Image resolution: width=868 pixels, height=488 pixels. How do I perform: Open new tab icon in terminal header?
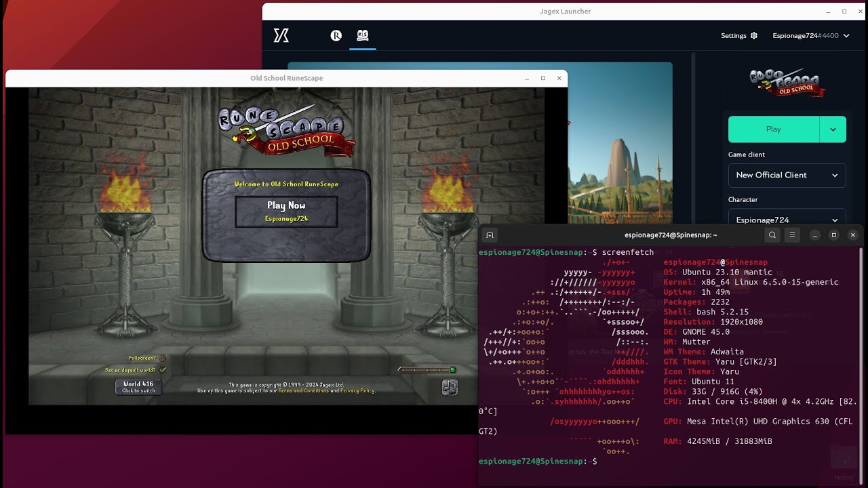[x=490, y=235]
